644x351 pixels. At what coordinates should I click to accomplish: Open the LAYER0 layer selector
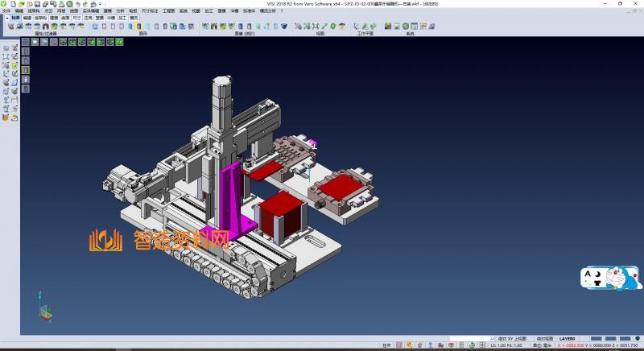click(x=567, y=339)
